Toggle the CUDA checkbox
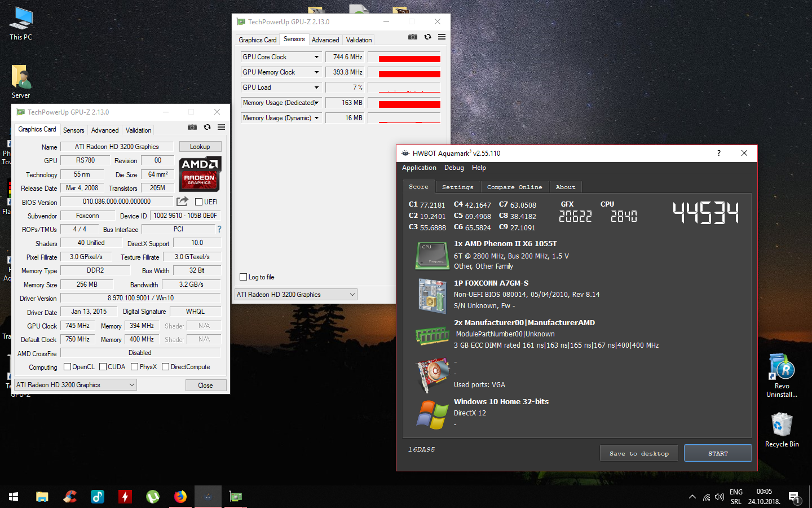The width and height of the screenshot is (812, 508). (x=103, y=367)
